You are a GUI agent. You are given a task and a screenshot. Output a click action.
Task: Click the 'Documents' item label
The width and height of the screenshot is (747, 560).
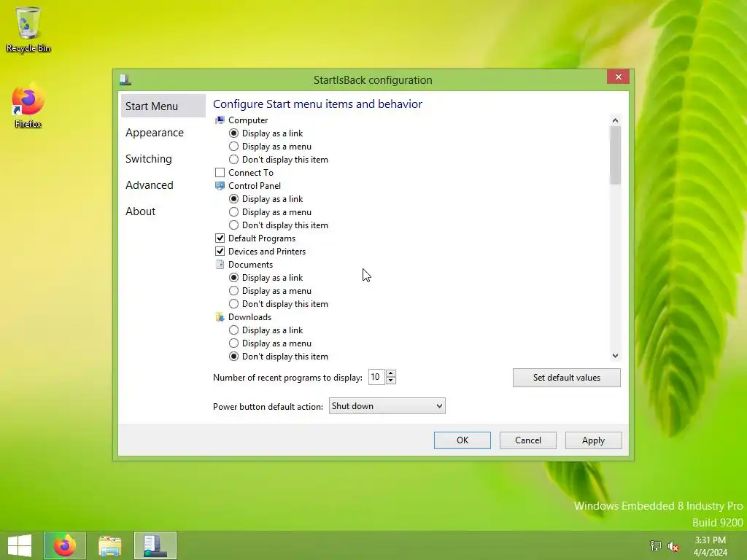point(250,264)
